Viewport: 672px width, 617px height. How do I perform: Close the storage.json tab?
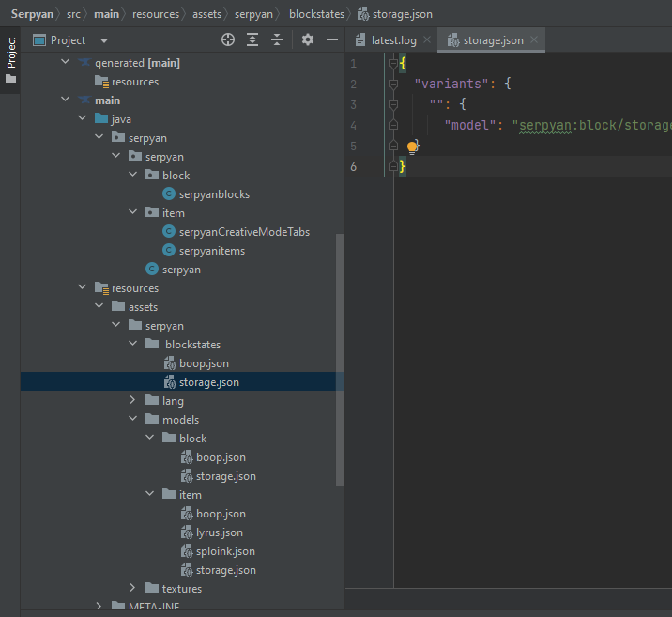tap(534, 39)
